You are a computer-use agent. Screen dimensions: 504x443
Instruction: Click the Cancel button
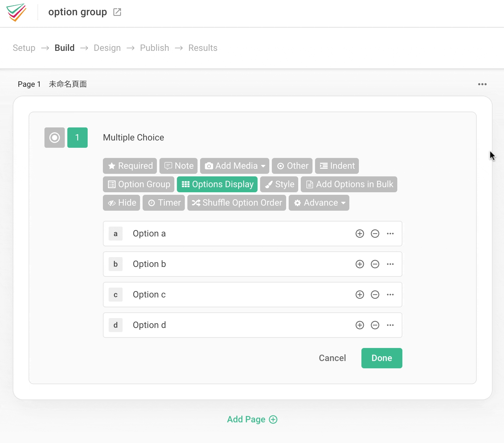(x=332, y=358)
